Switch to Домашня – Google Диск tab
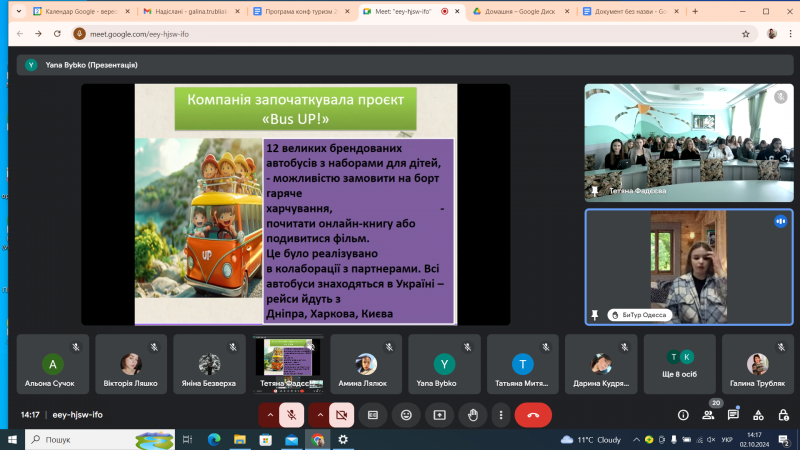The height and width of the screenshot is (450, 800). pyautogui.click(x=520, y=11)
